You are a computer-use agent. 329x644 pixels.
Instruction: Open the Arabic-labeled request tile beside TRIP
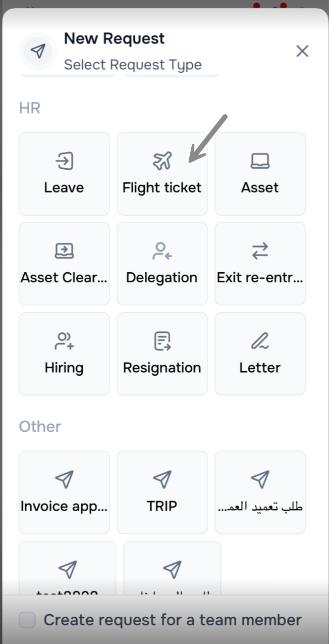(x=260, y=492)
